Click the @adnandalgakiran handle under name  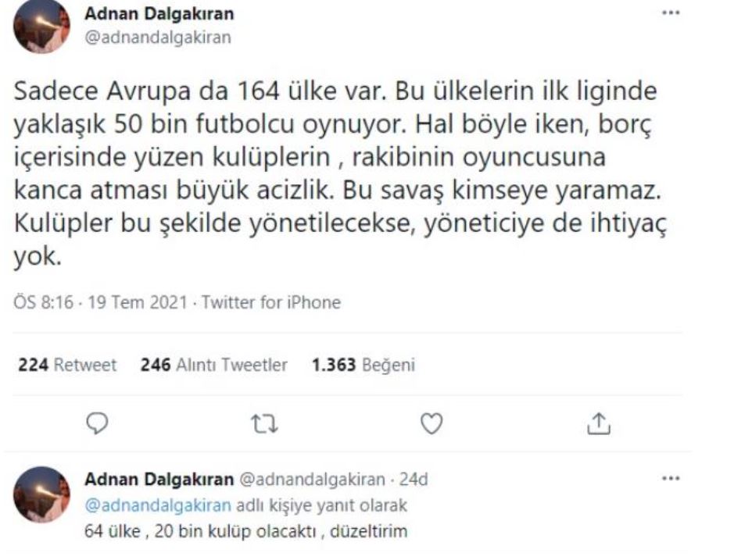tap(158, 37)
